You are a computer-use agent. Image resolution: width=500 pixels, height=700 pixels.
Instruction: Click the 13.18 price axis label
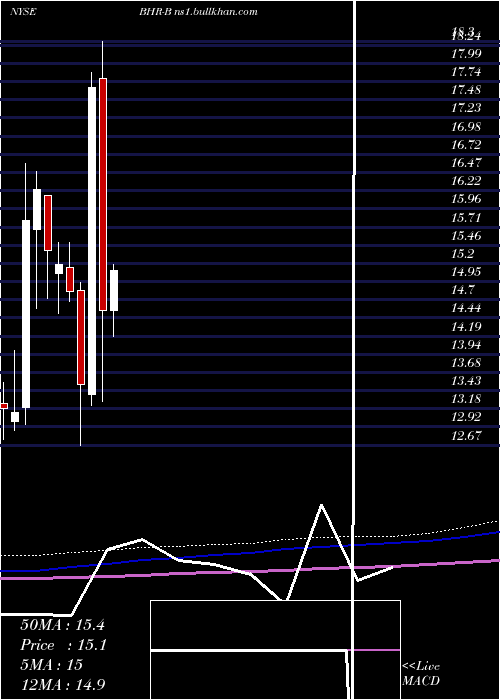tap(466, 399)
